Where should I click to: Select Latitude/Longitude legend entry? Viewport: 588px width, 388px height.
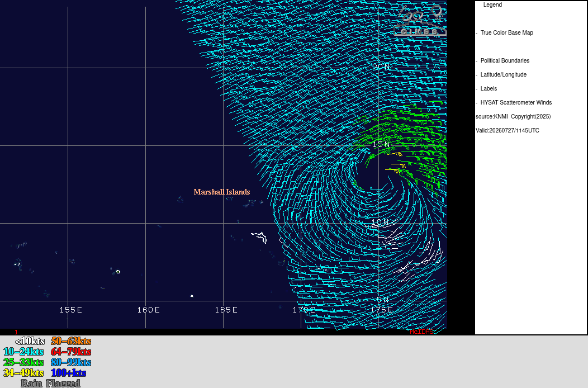(x=503, y=75)
